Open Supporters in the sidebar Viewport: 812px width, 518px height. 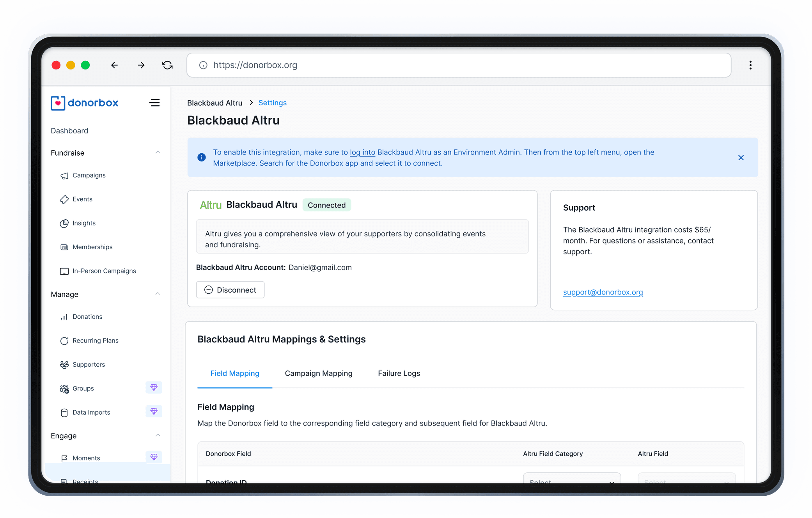point(89,364)
